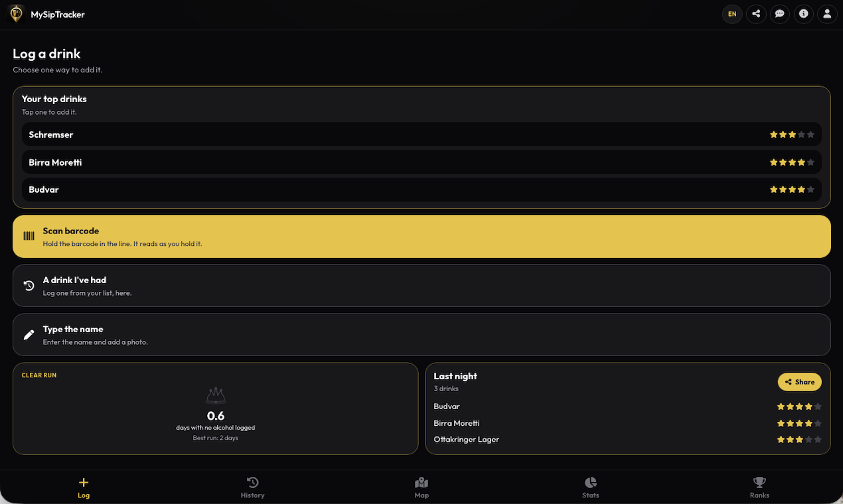
Task: Switch to the Stats tab
Action: [591, 487]
